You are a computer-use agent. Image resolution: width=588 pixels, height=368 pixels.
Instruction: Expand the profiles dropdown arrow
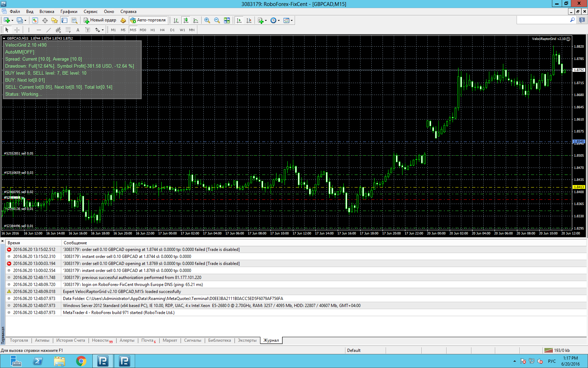(x=26, y=20)
